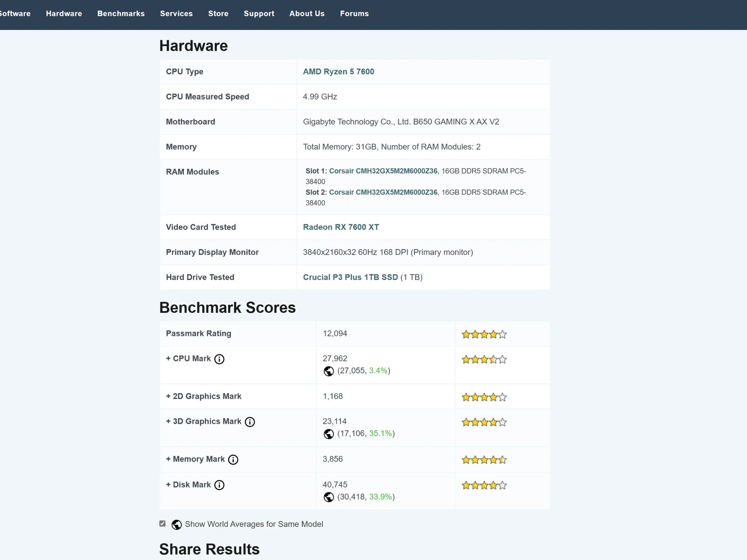The width and height of the screenshot is (747, 560).
Task: Uncheck Show World Averages for Same Model
Action: [x=162, y=524]
